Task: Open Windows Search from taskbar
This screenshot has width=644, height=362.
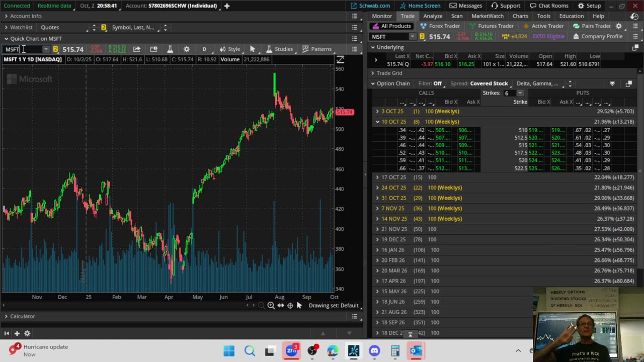Action: [250, 350]
